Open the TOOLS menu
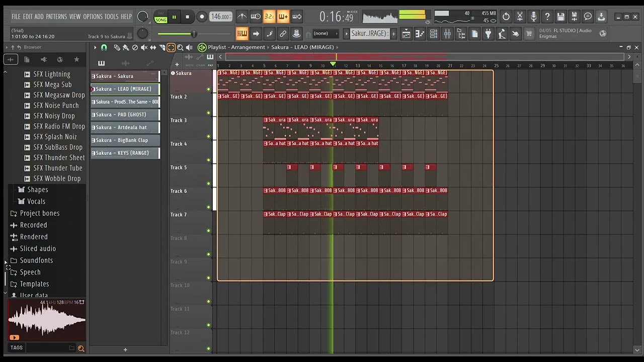This screenshot has width=644, height=362. 112,17
